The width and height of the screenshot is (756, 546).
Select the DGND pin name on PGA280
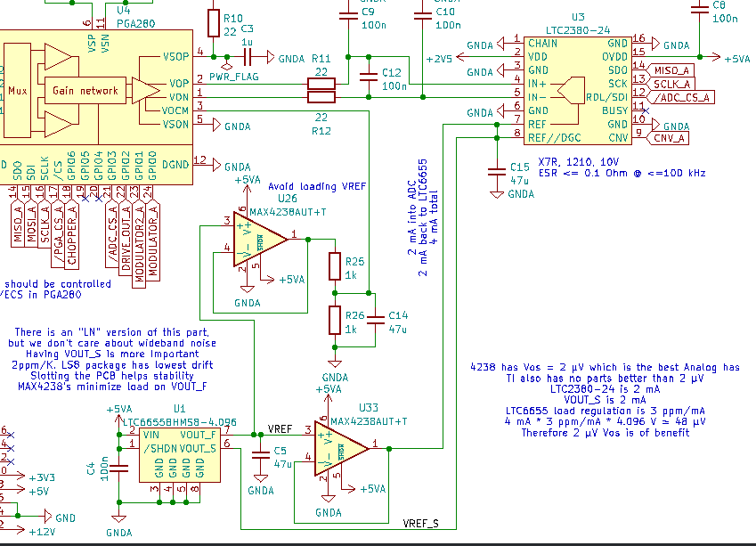pos(175,165)
